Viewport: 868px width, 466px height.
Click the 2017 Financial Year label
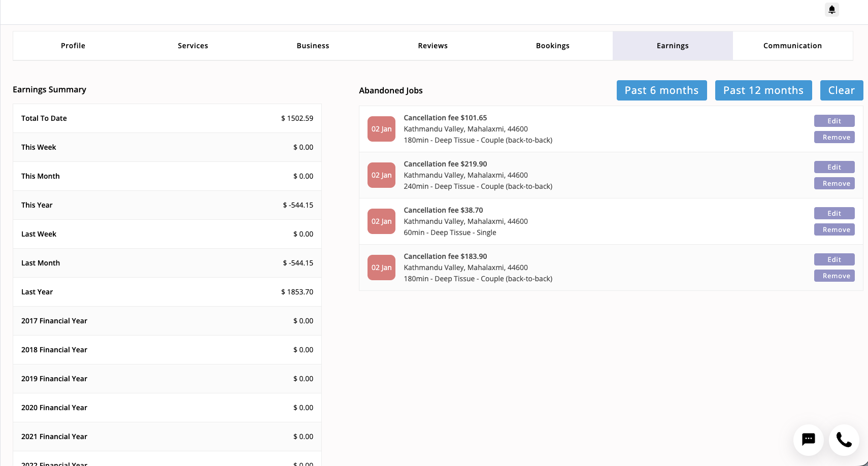54,321
